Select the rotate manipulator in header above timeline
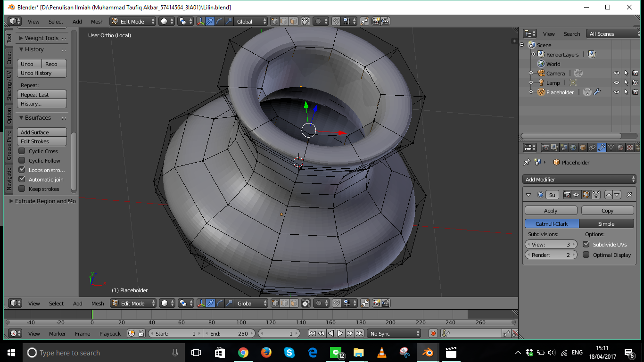The height and width of the screenshot is (362, 644). coord(220,304)
